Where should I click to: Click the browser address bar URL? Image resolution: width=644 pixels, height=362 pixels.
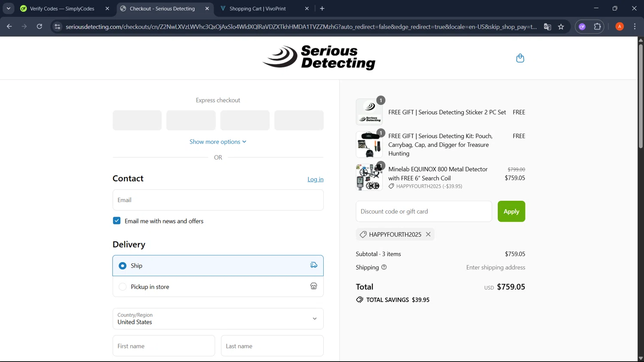301,27
